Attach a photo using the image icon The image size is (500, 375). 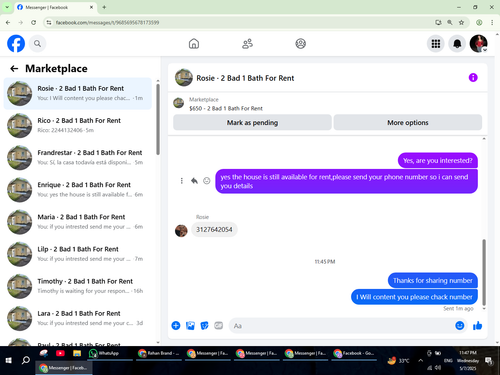190,326
